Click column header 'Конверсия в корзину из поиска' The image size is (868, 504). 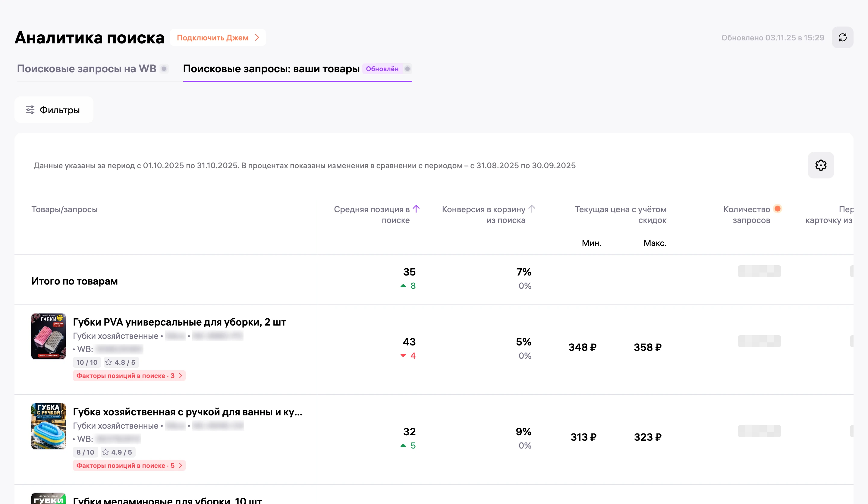(x=484, y=215)
